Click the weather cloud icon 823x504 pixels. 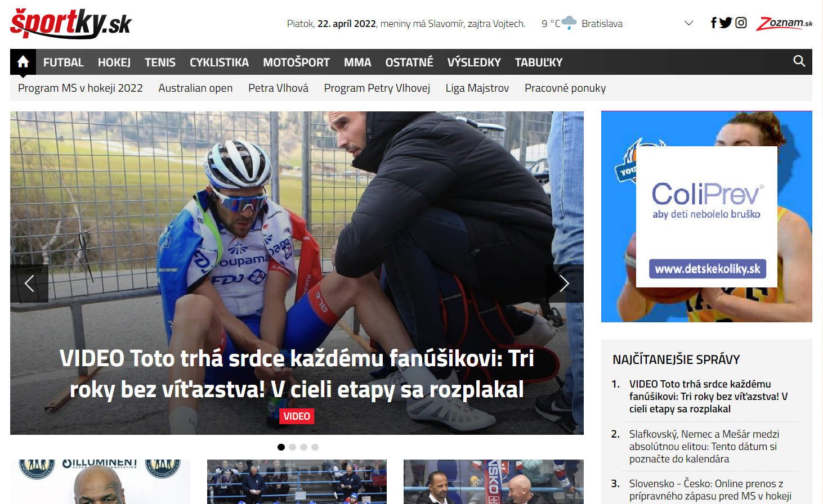[x=569, y=23]
